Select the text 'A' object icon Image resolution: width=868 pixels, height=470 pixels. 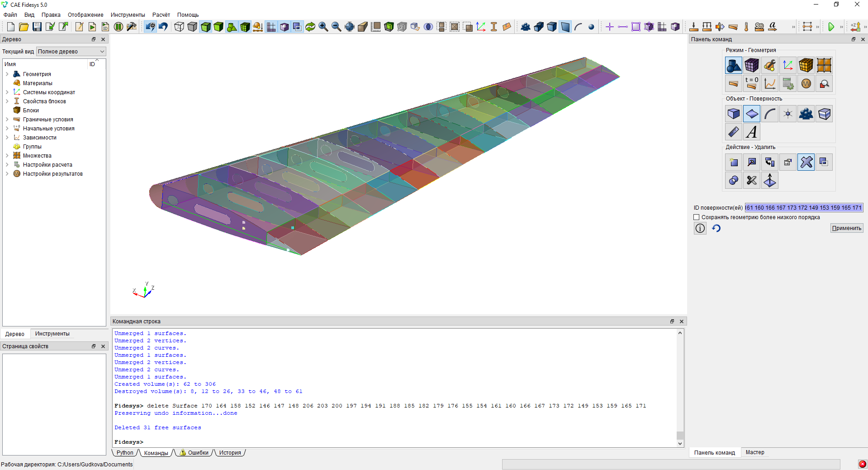(x=752, y=132)
